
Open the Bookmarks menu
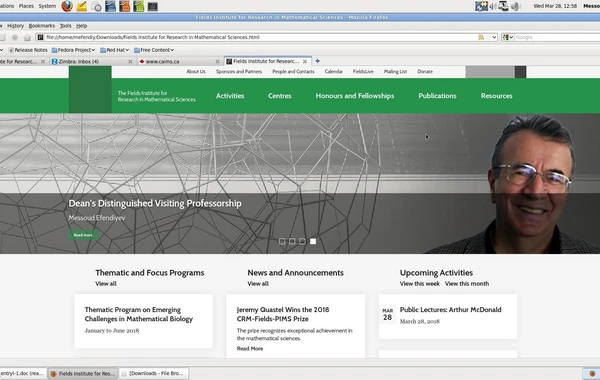coord(42,26)
